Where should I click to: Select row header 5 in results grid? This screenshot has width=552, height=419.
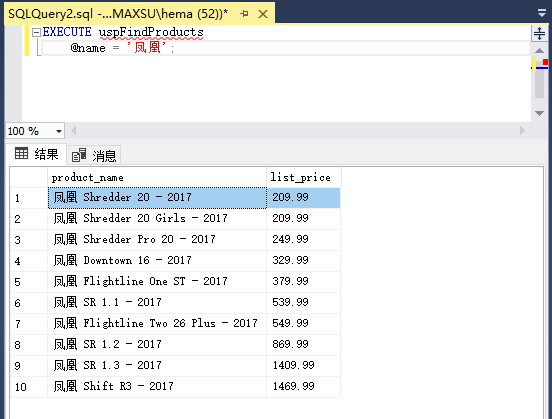pyautogui.click(x=29, y=282)
